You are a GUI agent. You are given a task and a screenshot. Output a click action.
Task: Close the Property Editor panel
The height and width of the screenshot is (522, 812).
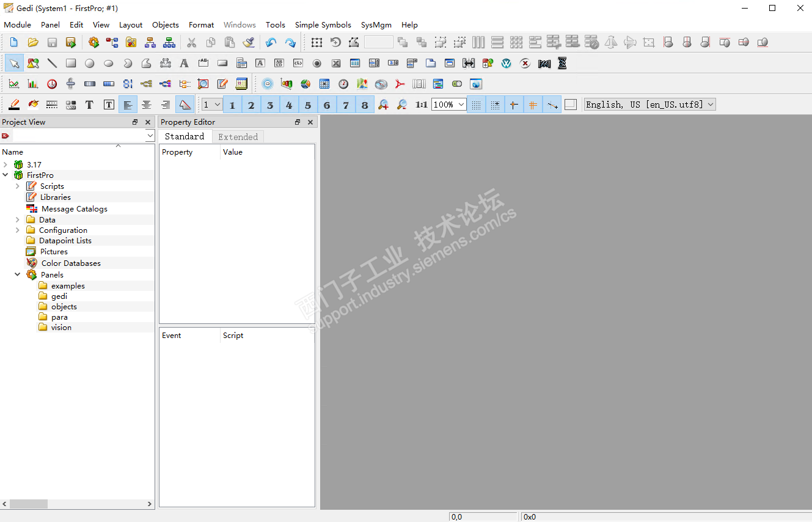coord(310,122)
